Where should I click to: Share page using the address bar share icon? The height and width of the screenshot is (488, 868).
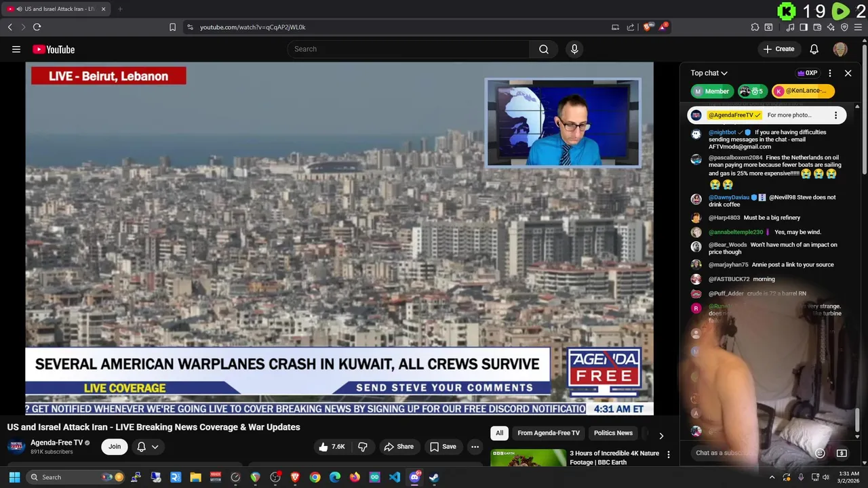631,27
